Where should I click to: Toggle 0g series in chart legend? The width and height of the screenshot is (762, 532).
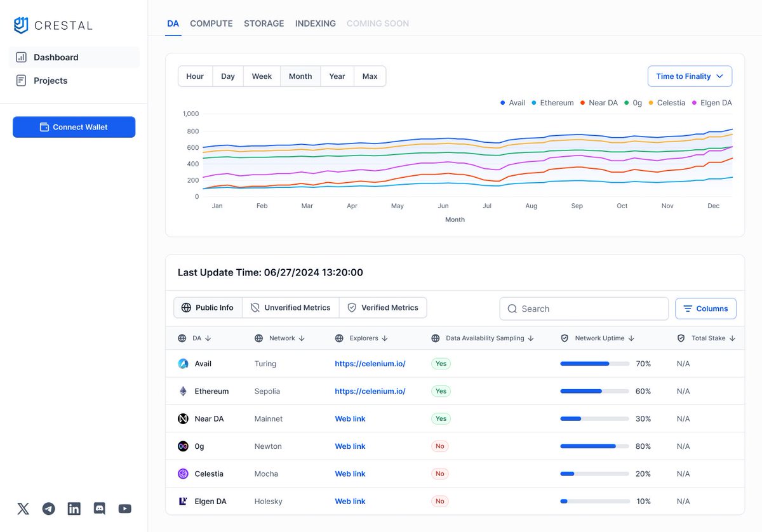click(633, 103)
